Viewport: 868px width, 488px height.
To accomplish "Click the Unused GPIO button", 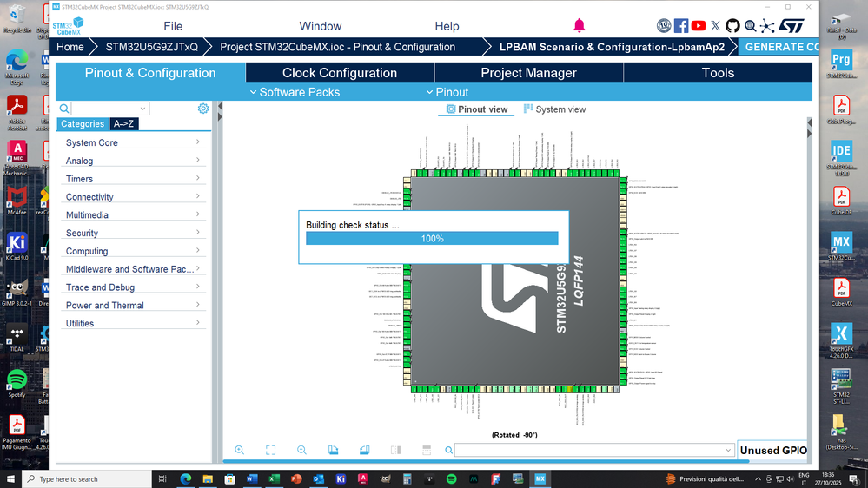I will 774,451.
